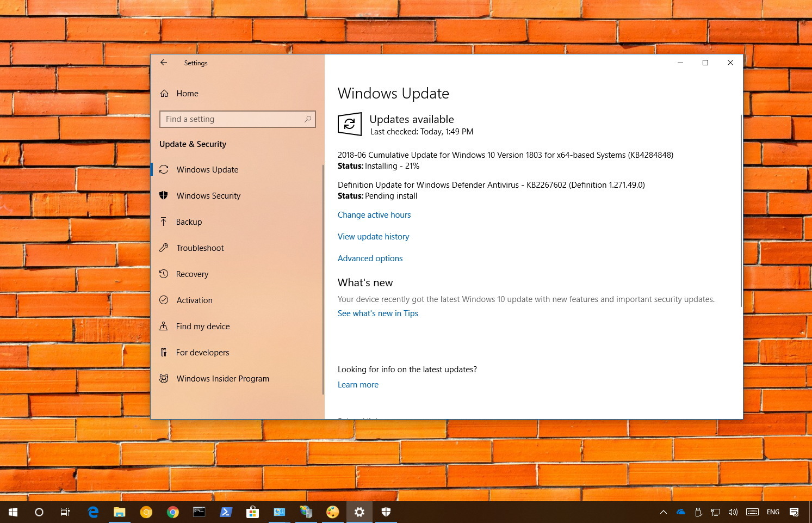Select Home in the Settings sidebar
The image size is (812, 523).
pyautogui.click(x=187, y=93)
